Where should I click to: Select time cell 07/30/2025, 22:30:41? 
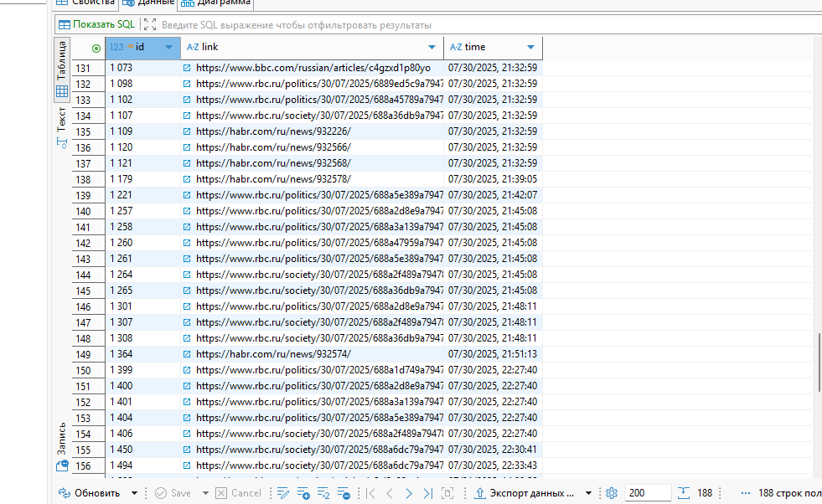(x=493, y=450)
